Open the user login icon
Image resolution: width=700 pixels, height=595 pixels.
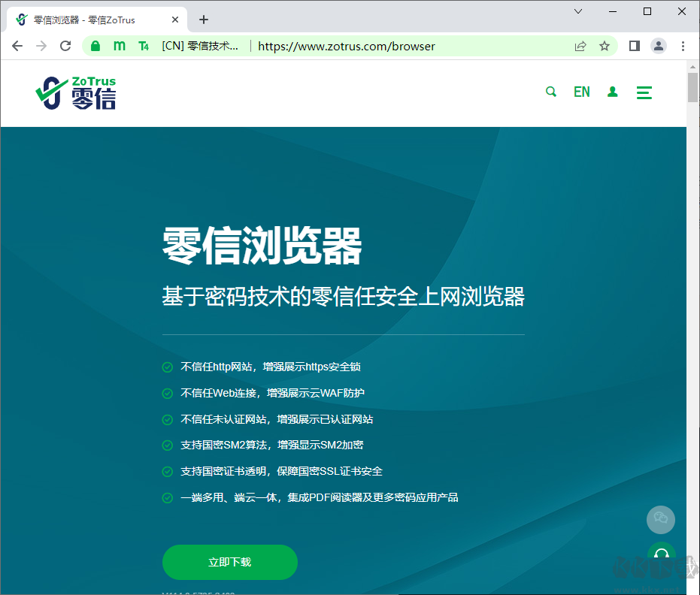pyautogui.click(x=612, y=92)
